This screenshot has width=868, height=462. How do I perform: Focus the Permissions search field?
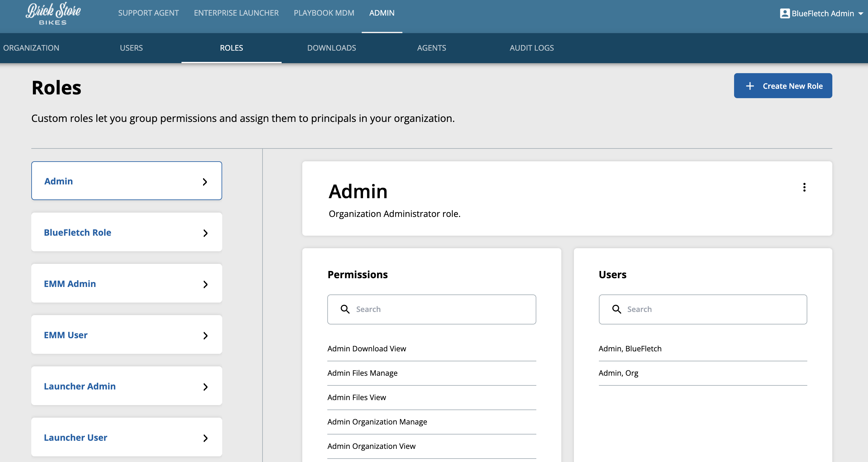point(431,309)
